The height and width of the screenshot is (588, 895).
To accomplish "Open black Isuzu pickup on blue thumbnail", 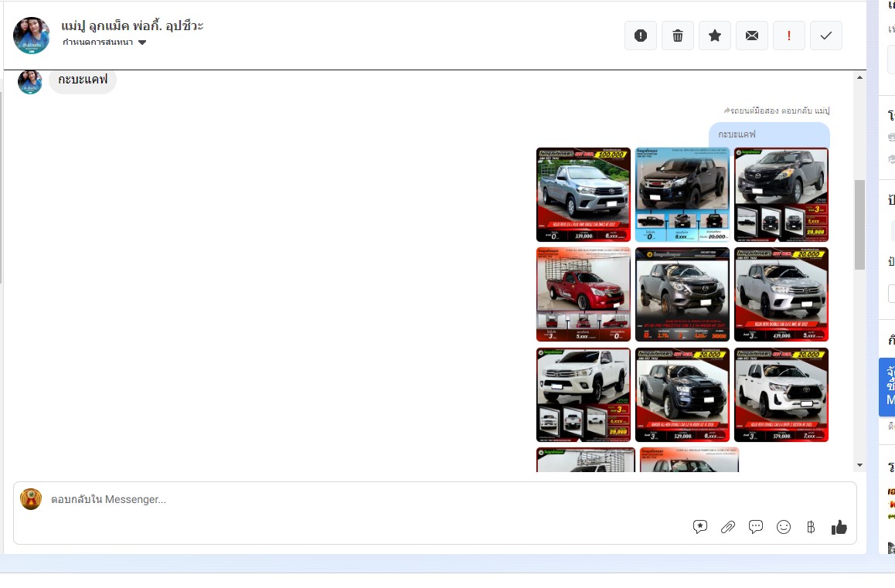I will tap(682, 195).
